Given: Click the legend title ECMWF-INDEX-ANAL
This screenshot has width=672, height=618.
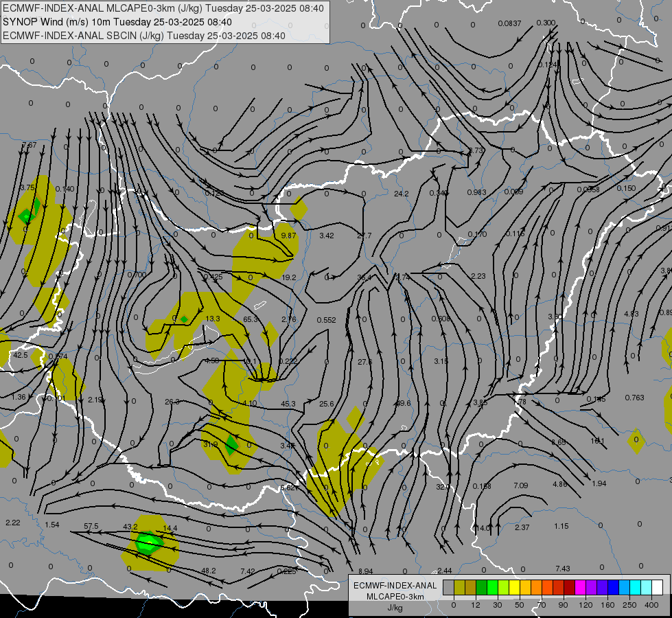Looking at the screenshot, I should 395,586.
